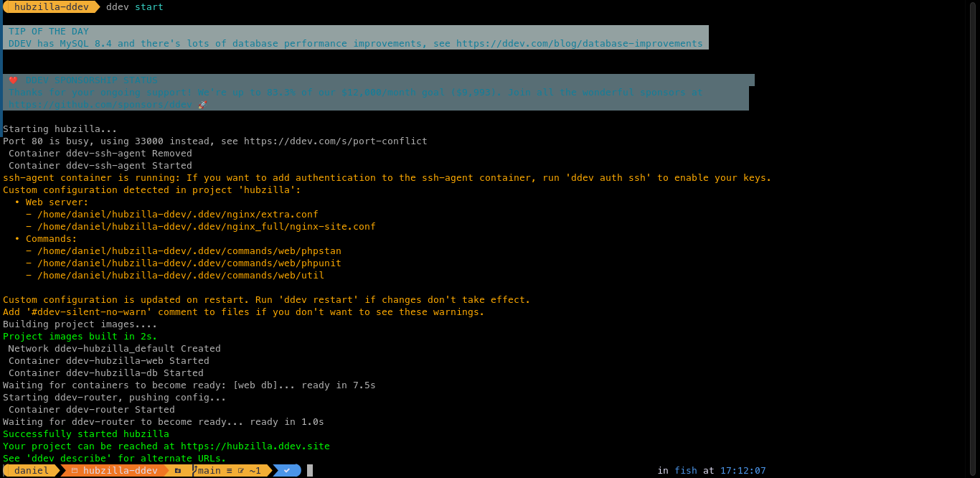Click the 'hubzilla-ddev' title segment at top
980x478 pixels.
tap(52, 7)
